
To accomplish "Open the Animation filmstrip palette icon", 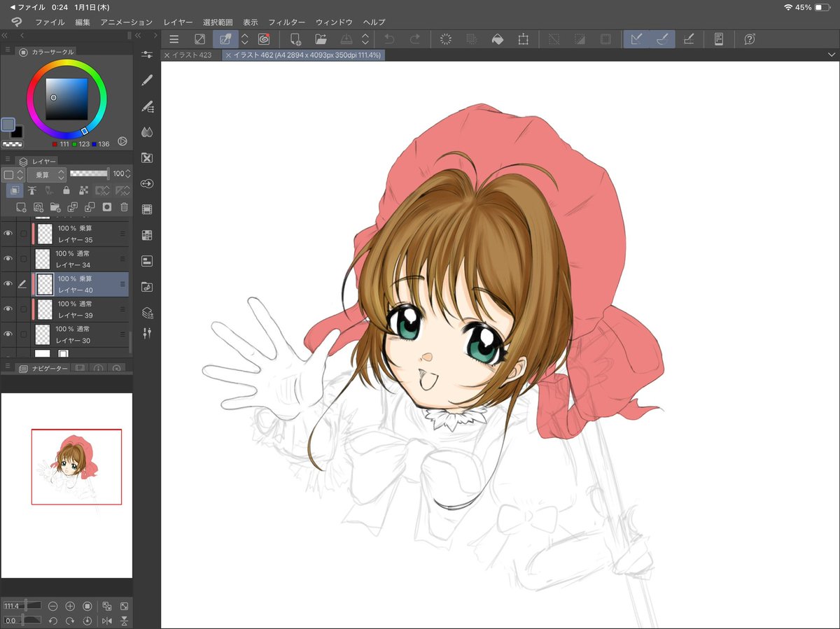I will (147, 209).
